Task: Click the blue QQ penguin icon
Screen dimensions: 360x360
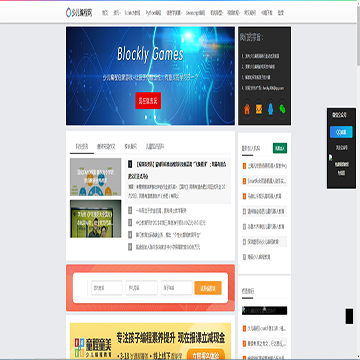Action: pos(271,109)
